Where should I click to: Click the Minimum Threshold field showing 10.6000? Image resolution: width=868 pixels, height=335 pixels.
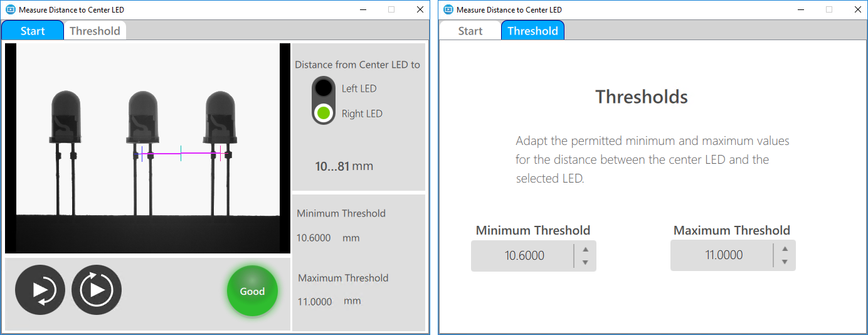coord(524,256)
